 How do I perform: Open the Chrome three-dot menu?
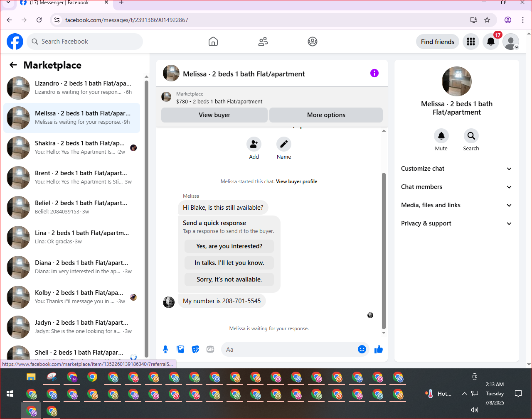[x=523, y=20]
